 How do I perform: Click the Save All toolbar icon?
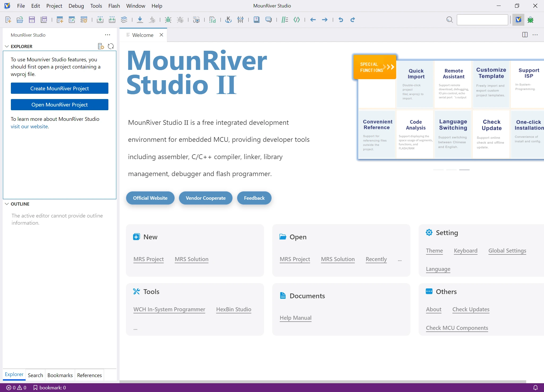(x=44, y=20)
